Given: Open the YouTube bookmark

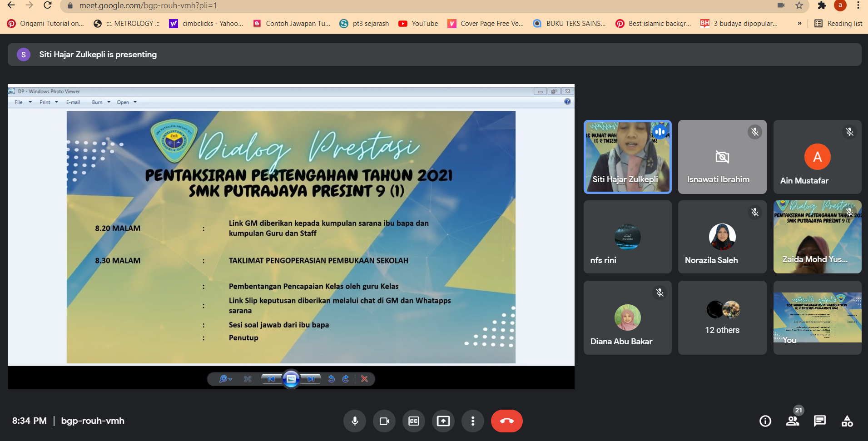Looking at the screenshot, I should click(418, 24).
